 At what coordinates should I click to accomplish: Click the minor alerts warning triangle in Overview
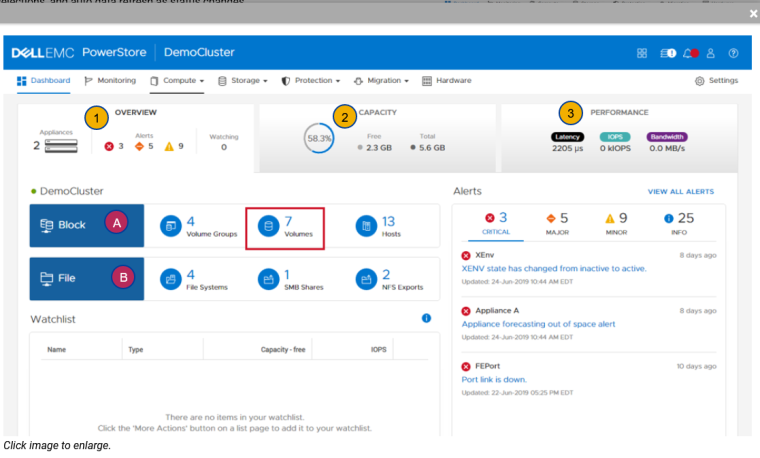[x=169, y=146]
